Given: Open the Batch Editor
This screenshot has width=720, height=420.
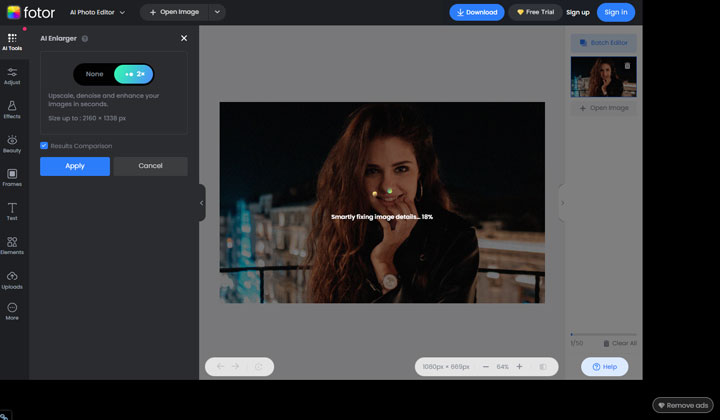Looking at the screenshot, I should click(603, 43).
